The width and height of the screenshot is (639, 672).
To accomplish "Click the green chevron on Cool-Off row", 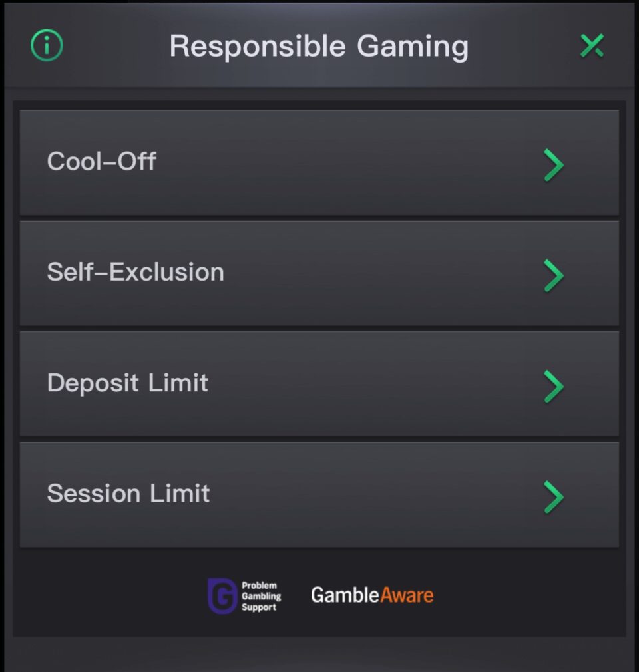I will (554, 165).
